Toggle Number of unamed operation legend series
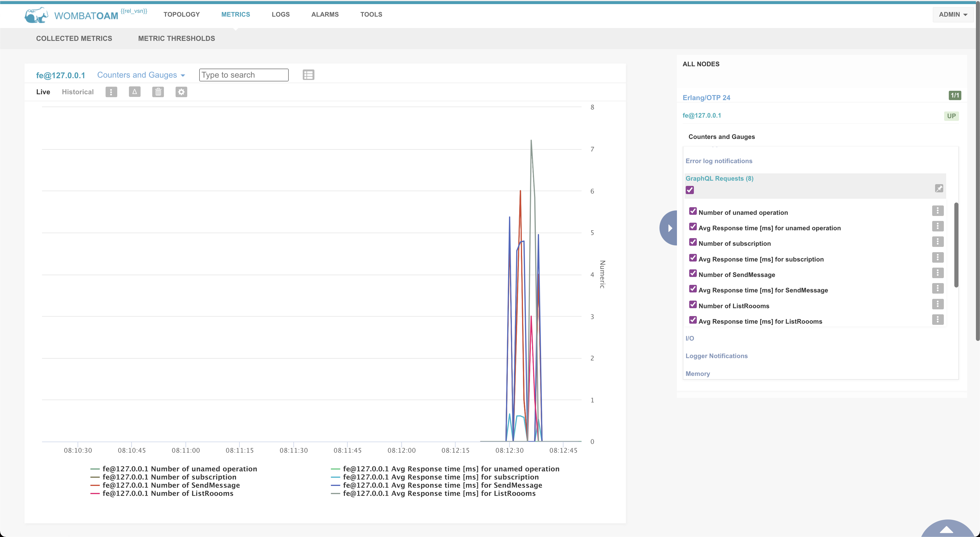 pos(174,469)
